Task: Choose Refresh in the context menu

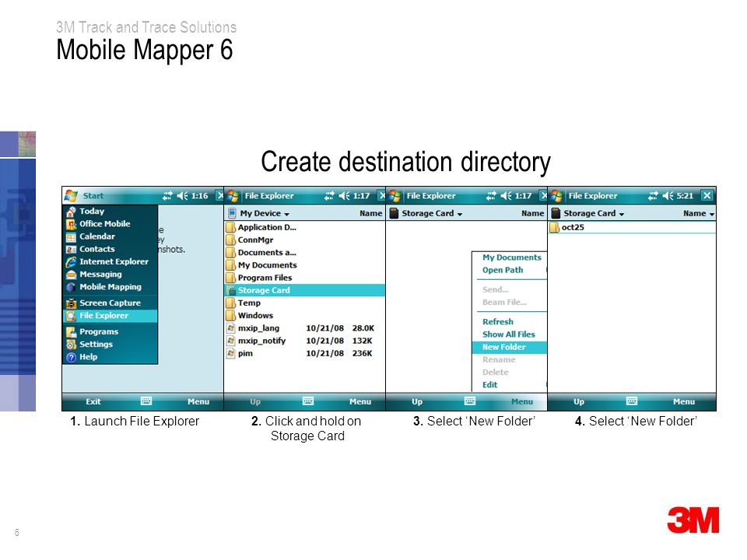Action: click(498, 322)
